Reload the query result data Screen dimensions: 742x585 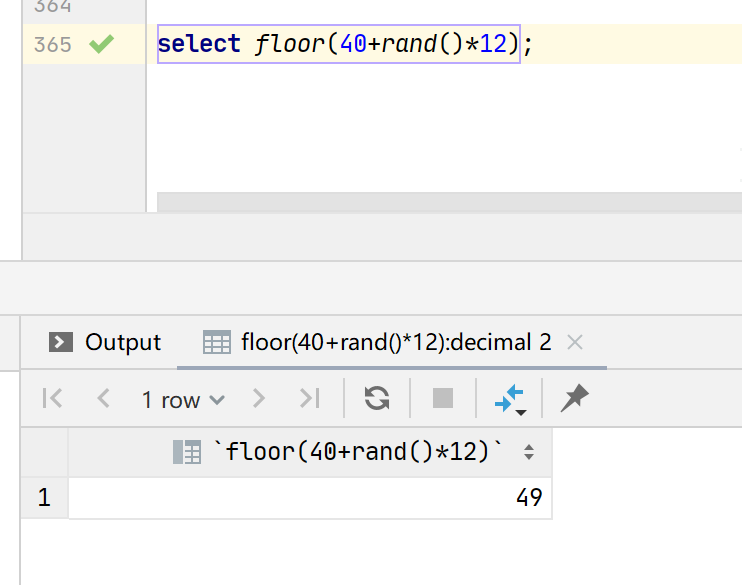pos(377,398)
